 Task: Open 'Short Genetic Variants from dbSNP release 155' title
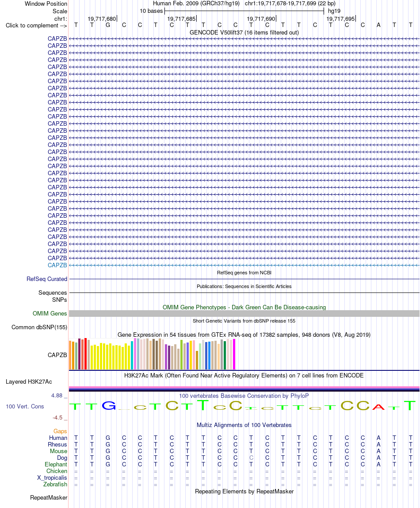[x=244, y=321]
